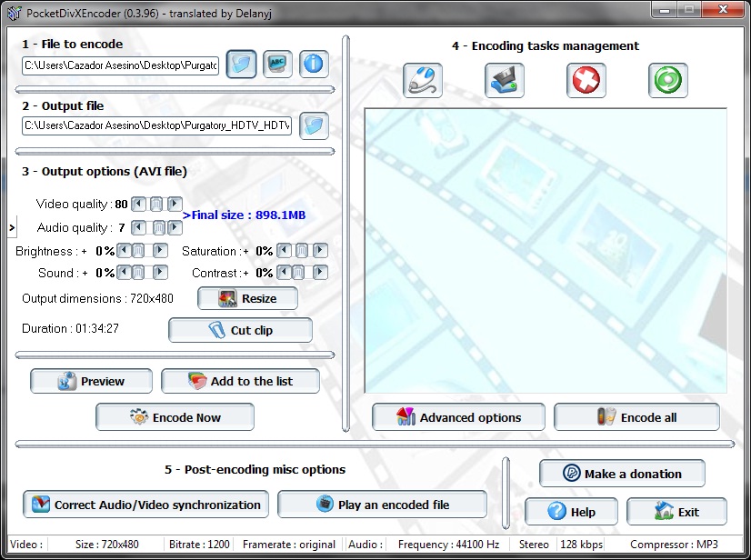This screenshot has width=751, height=560.
Task: Click the Cut clip button
Action: (240, 330)
